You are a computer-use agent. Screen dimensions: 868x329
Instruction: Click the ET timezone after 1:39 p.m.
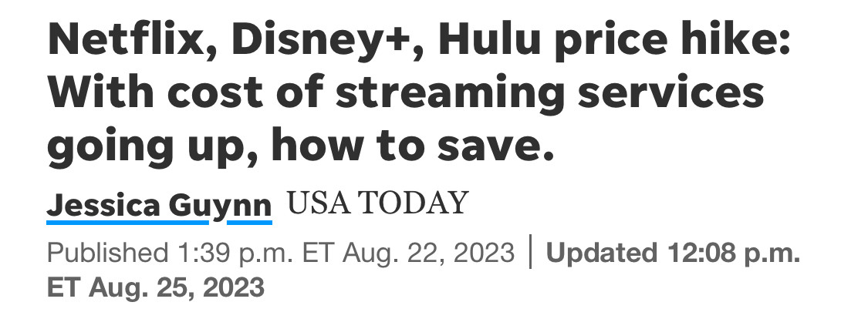tap(318, 253)
